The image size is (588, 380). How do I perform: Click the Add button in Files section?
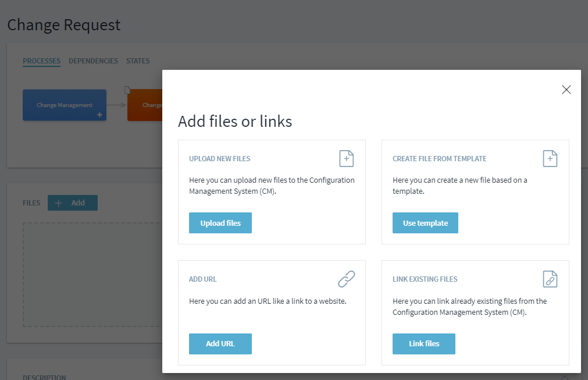[x=73, y=203]
